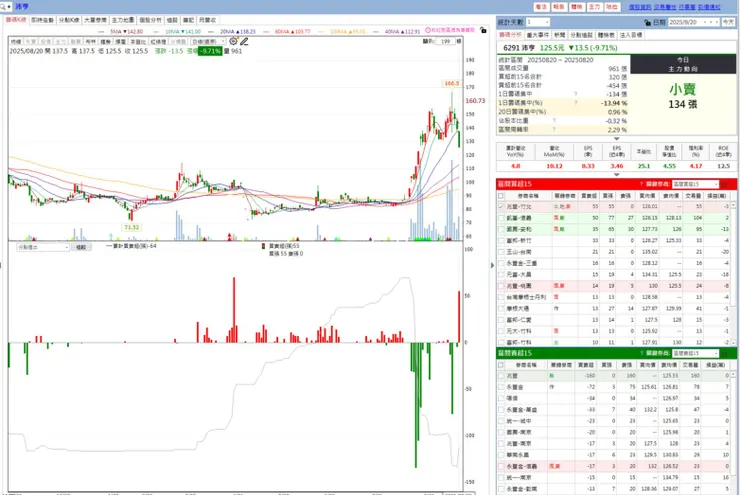Switch to the 分點K線 tab
The image size is (740, 495).
tap(69, 20)
